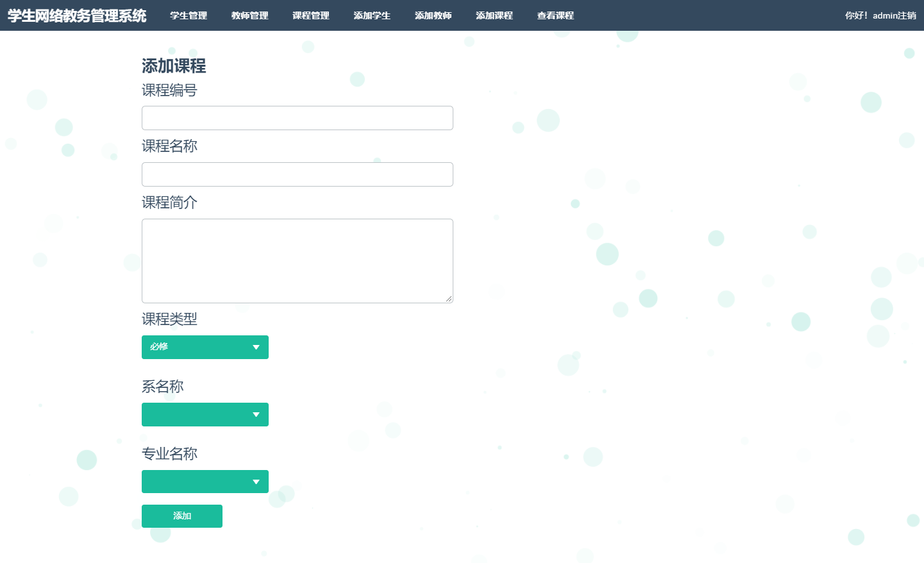The height and width of the screenshot is (563, 924).
Task: Click the 系名称 field label
Action: point(163,387)
